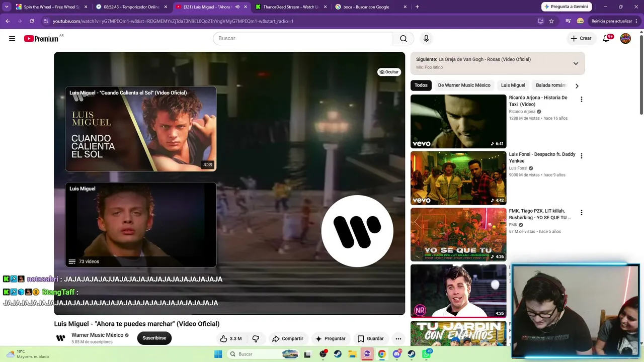Click the Preguntar button
Screen dimensions: 644x362
[330, 338]
